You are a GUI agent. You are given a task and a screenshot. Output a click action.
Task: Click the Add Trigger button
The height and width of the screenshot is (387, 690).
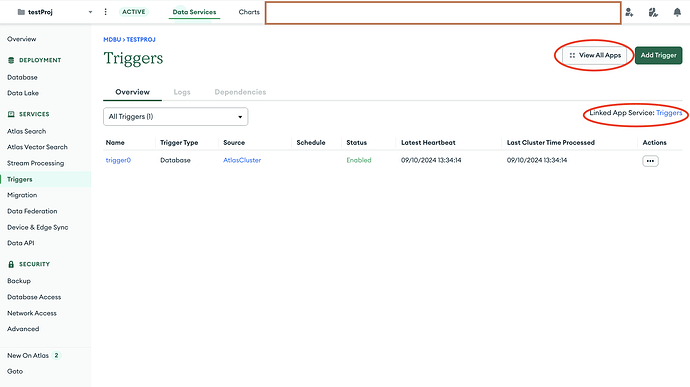658,55
